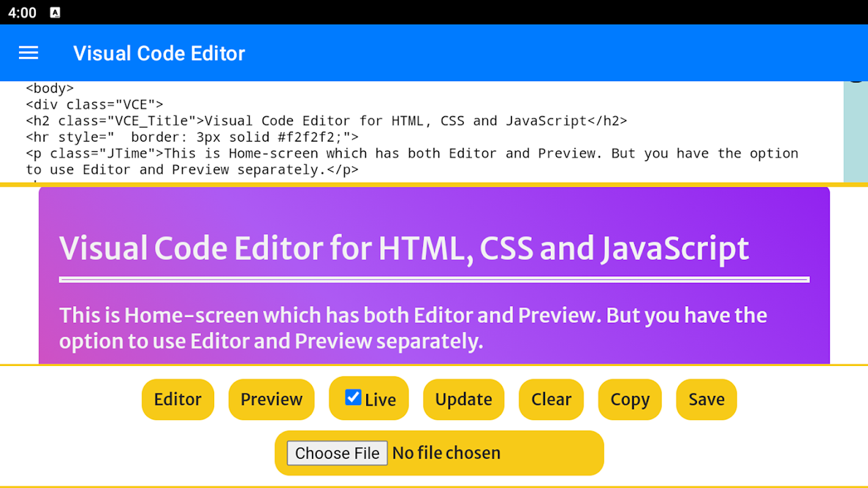Click the Choose File button
Viewport: 868px width, 488px height.
[337, 453]
